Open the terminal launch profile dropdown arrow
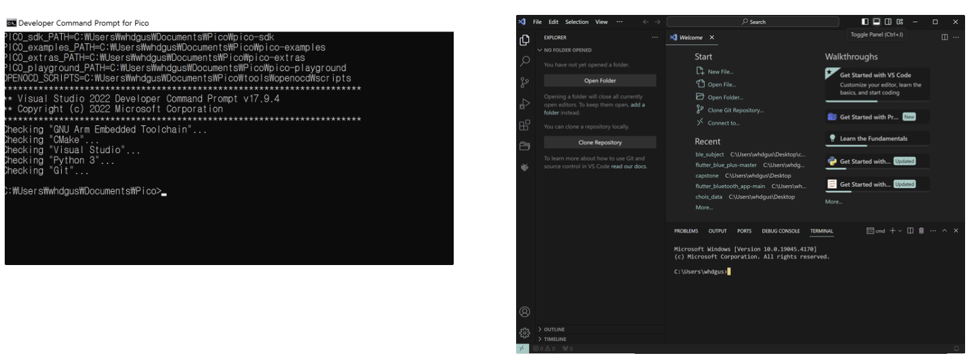 click(900, 231)
